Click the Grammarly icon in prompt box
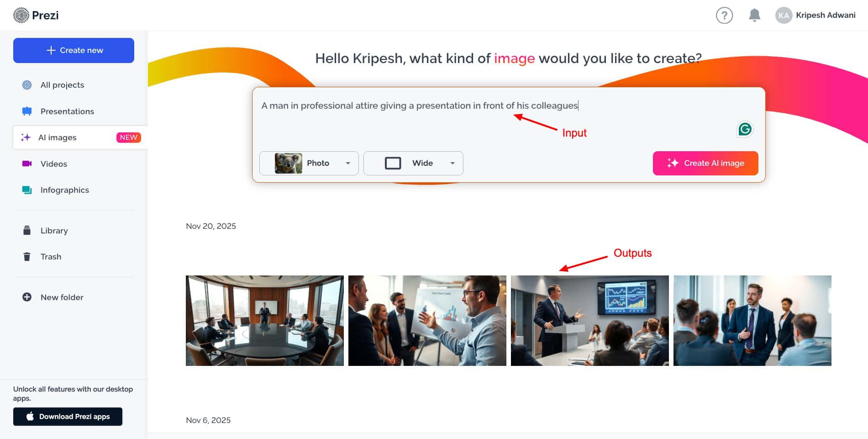This screenshot has width=868, height=439. point(745,129)
